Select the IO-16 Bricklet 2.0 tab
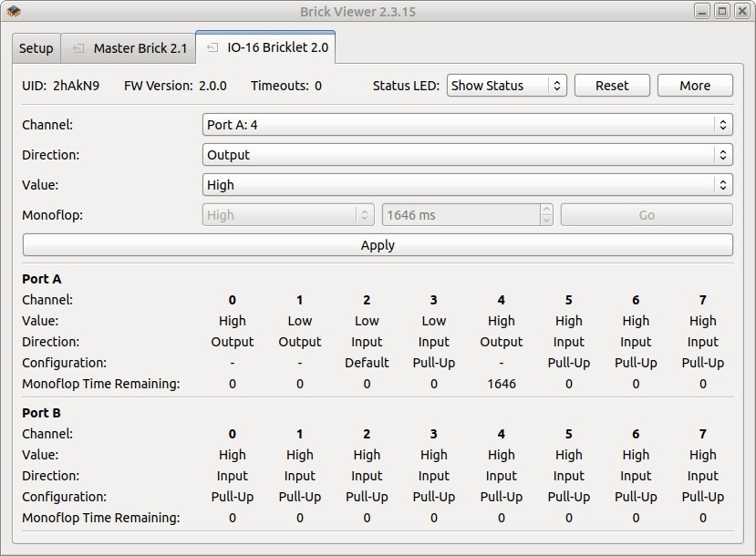The height and width of the screenshot is (556, 756). click(x=265, y=47)
